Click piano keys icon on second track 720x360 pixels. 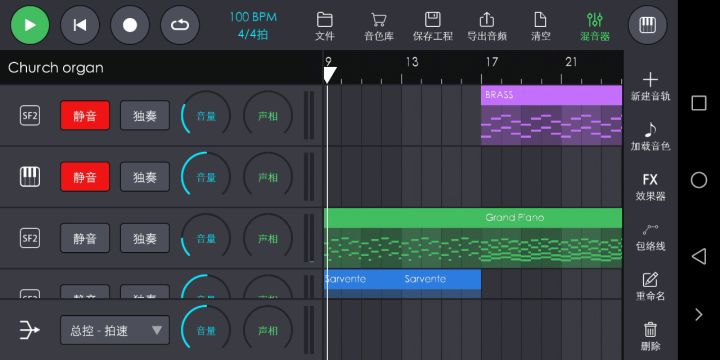(x=30, y=177)
